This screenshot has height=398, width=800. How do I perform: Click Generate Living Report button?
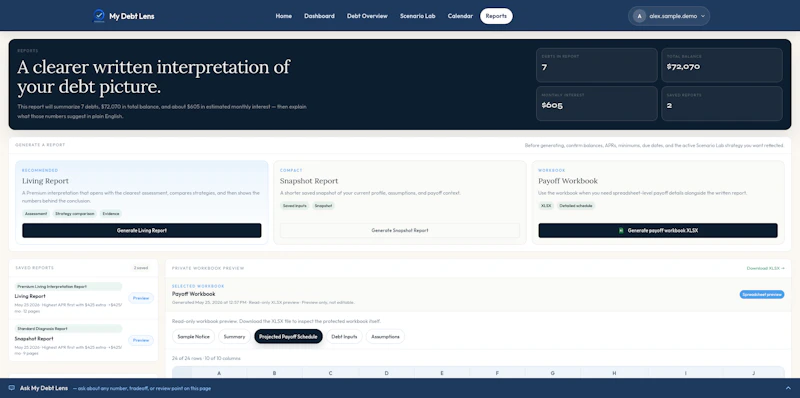[142, 231]
